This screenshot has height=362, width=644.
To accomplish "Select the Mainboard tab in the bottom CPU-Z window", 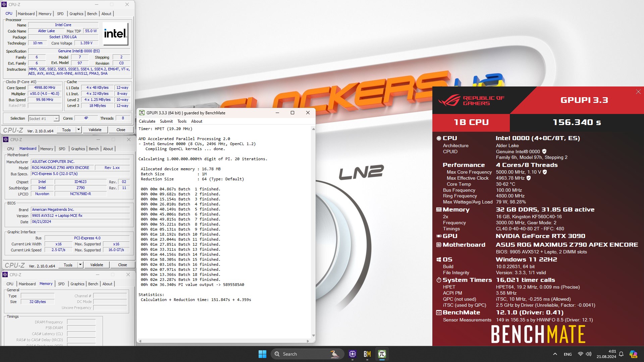I will [27, 284].
